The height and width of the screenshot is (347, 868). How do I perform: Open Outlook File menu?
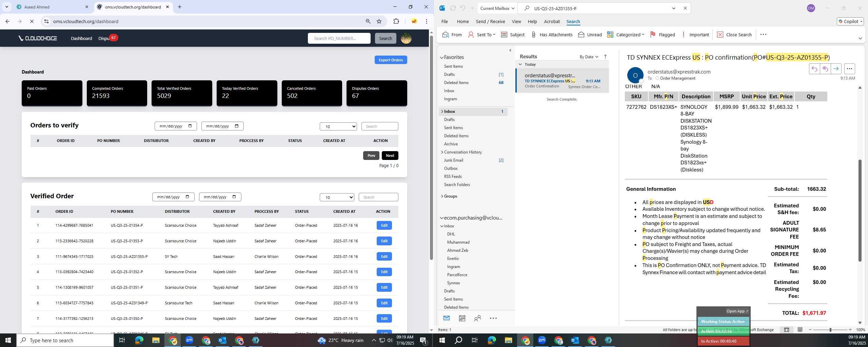click(445, 21)
